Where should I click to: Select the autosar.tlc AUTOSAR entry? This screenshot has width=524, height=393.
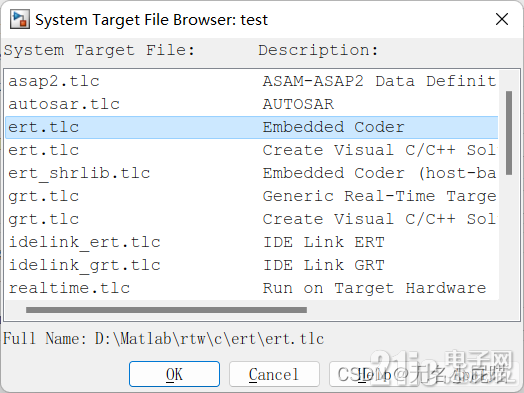(x=252, y=104)
